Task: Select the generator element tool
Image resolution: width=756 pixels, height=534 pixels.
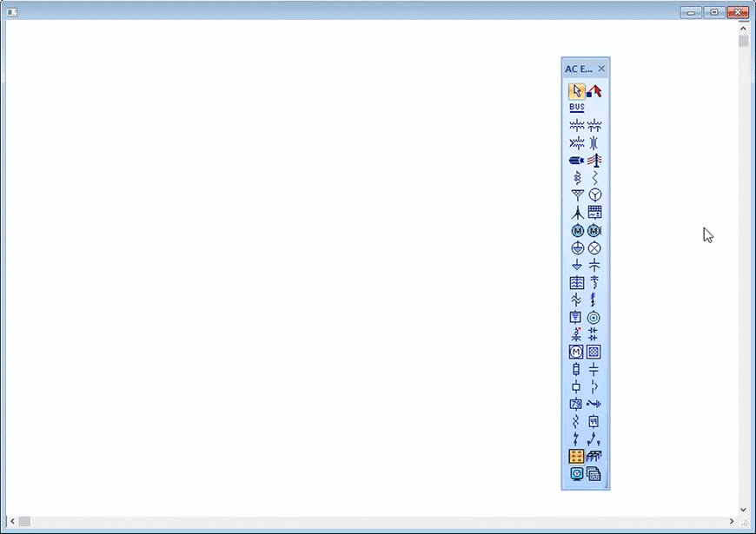Action: coord(594,194)
